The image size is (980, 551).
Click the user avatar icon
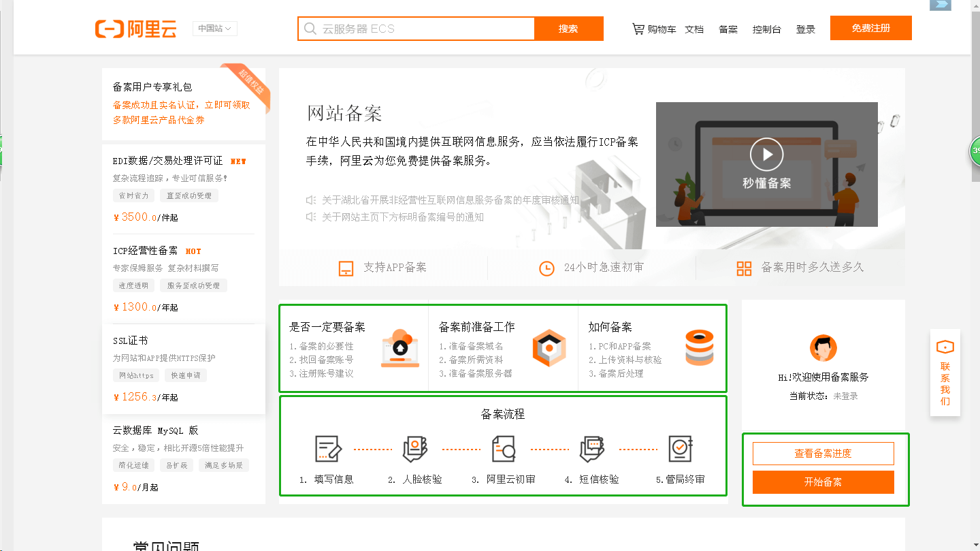coord(823,348)
